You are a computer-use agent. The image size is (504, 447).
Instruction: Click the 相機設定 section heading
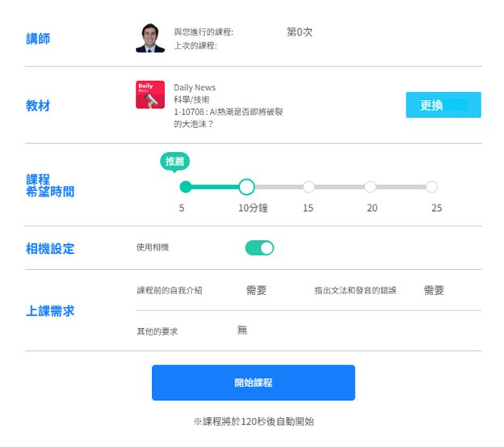click(x=50, y=249)
